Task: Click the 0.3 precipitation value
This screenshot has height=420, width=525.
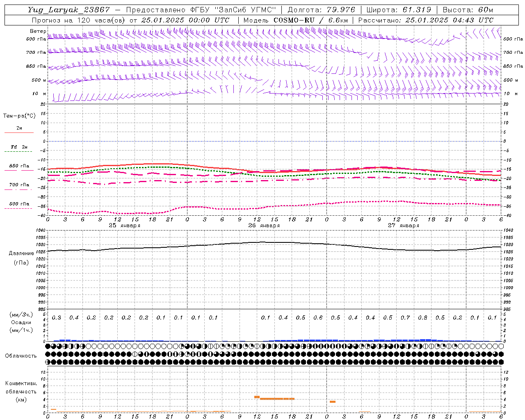Action: (x=57, y=318)
